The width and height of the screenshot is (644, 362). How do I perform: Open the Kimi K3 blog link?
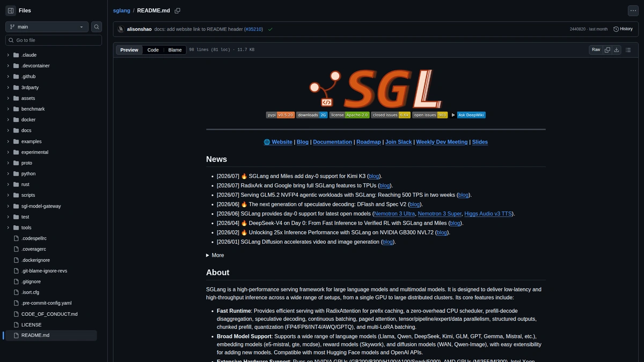tap(374, 176)
